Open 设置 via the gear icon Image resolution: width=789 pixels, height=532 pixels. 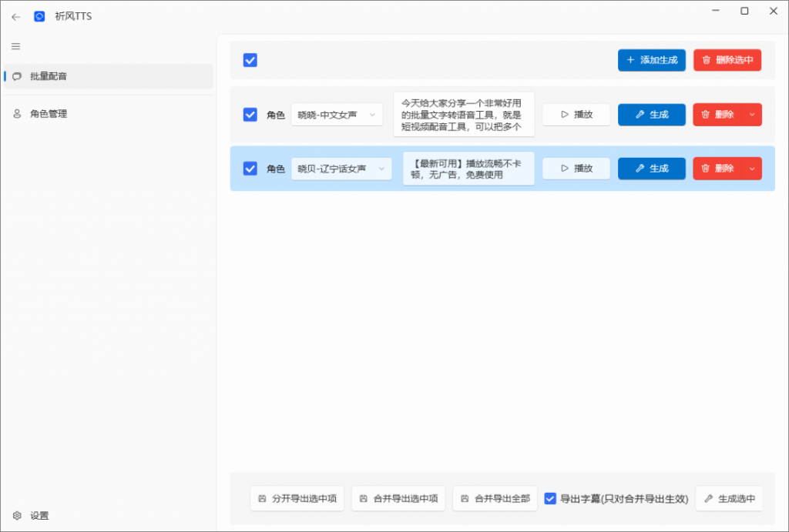click(18, 516)
